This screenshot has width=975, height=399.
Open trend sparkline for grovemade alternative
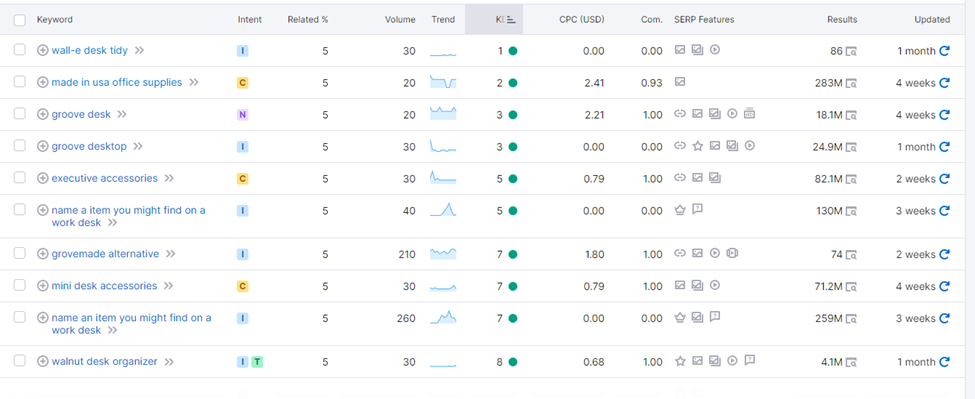coord(443,254)
